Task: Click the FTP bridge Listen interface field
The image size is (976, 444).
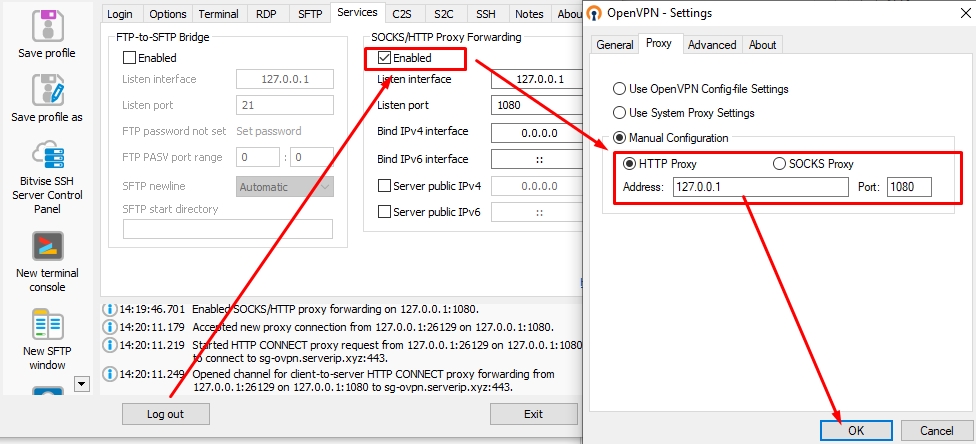Action: (285, 79)
